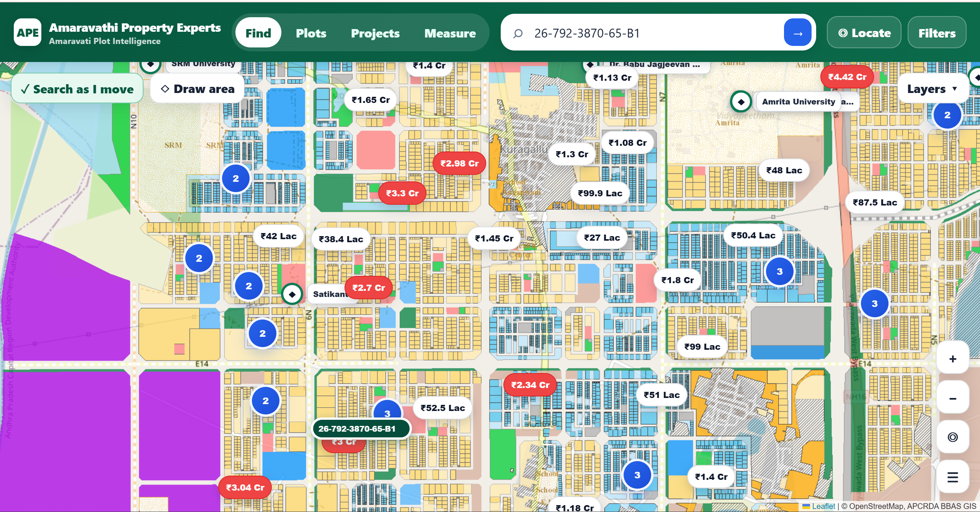Switch to the Find tab
The height and width of the screenshot is (512, 980).
pyautogui.click(x=258, y=33)
